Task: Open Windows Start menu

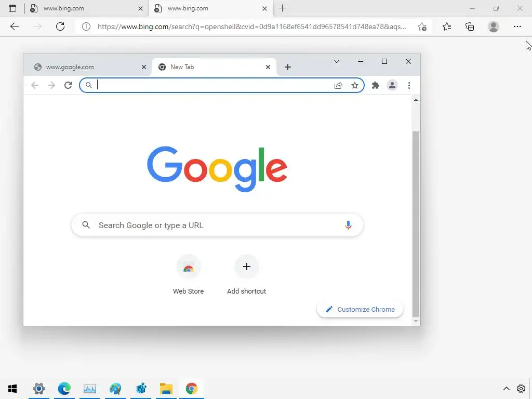Action: [12, 389]
